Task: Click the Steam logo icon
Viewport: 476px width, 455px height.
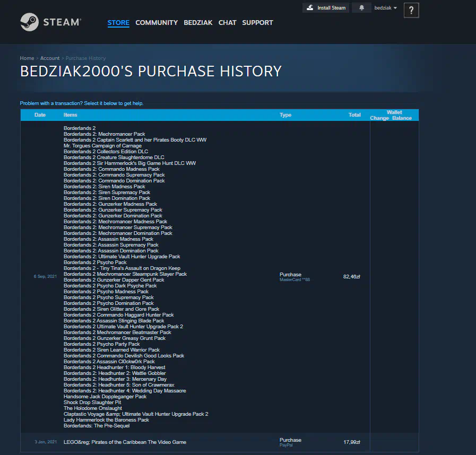Action: pos(30,22)
